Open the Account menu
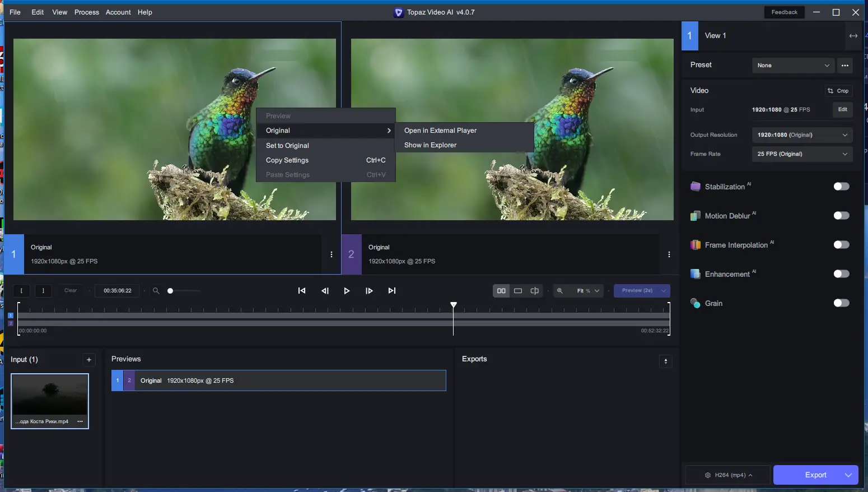This screenshot has width=868, height=492. click(118, 12)
